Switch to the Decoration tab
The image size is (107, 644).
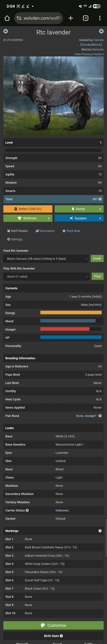tap(45, 231)
